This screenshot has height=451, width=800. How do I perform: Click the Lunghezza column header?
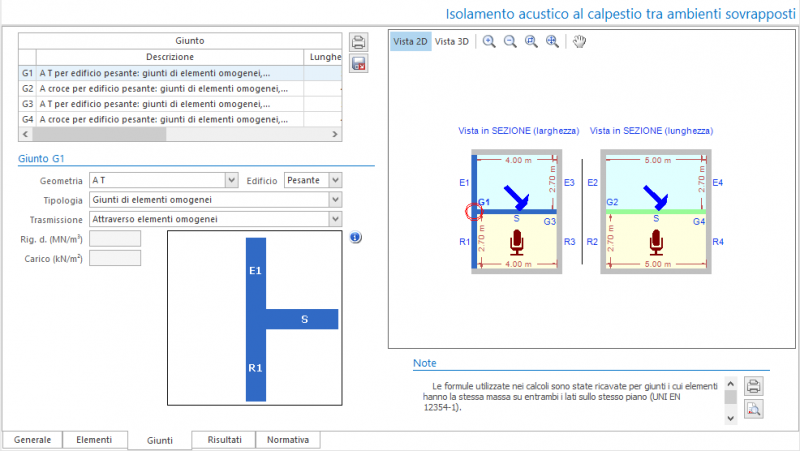(x=323, y=57)
